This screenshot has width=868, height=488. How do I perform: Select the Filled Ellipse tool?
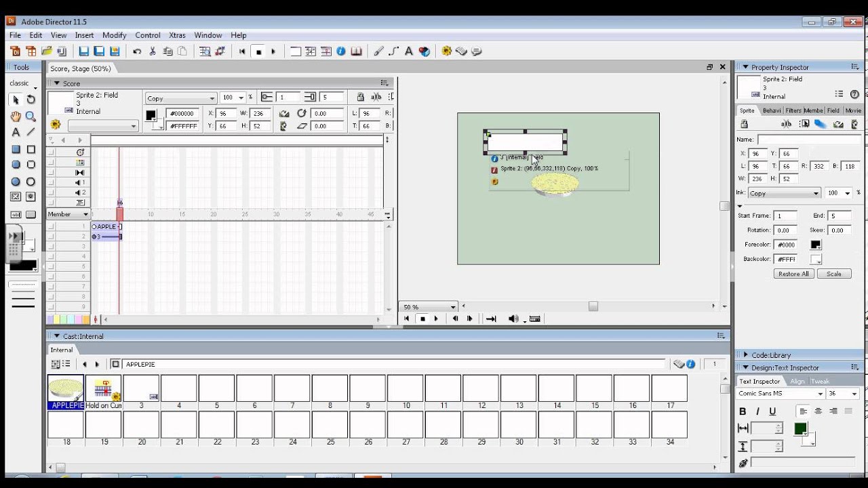[x=16, y=182]
